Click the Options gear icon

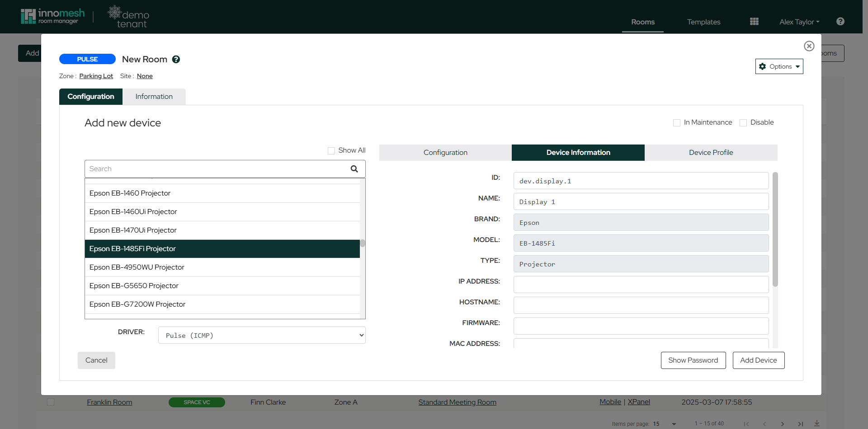763,66
